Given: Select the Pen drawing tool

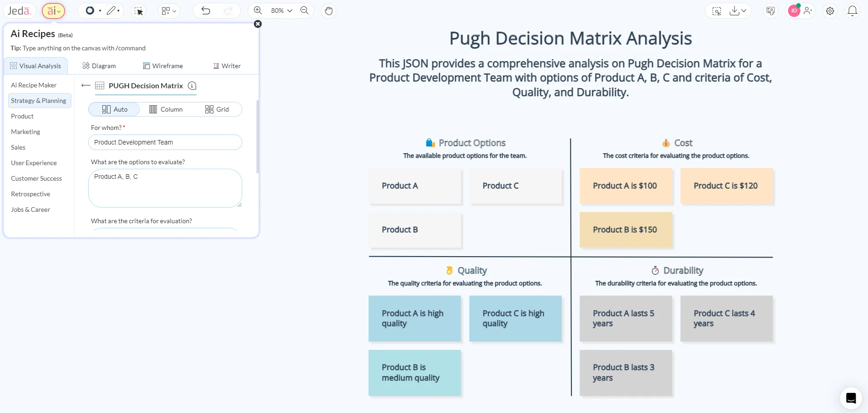Looking at the screenshot, I should [111, 11].
